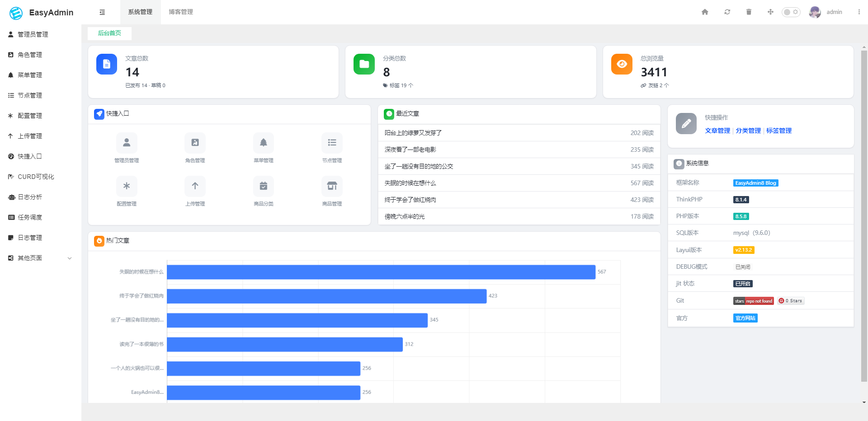Open 管理员管理 in the sidebar
The height and width of the screenshot is (421, 868).
tap(41, 34)
